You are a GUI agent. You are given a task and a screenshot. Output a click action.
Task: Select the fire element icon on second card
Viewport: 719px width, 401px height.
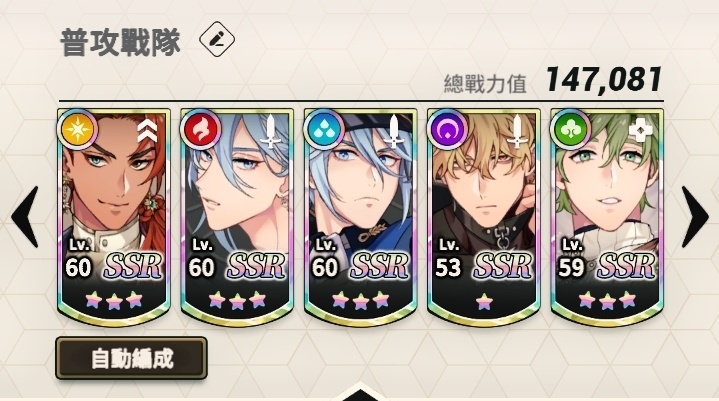click(200, 130)
